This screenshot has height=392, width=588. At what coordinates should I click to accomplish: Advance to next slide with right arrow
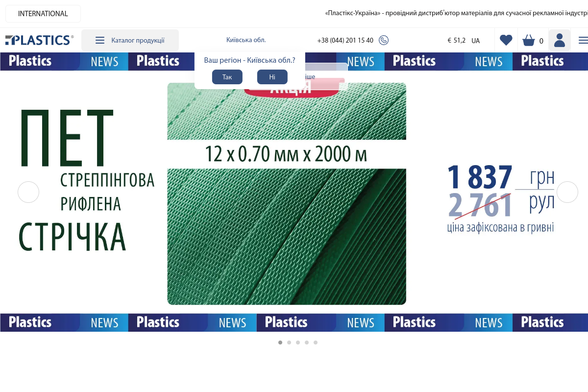coord(567,192)
